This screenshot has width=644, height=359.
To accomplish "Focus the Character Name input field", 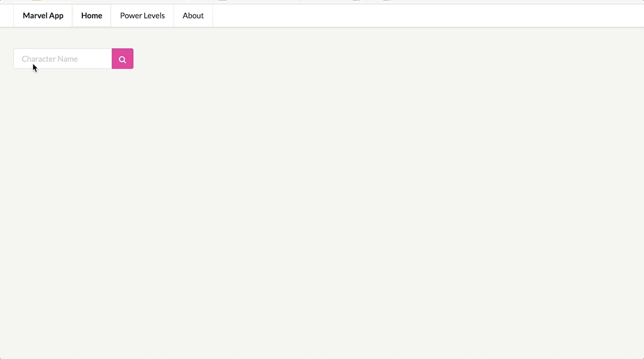I will (62, 59).
